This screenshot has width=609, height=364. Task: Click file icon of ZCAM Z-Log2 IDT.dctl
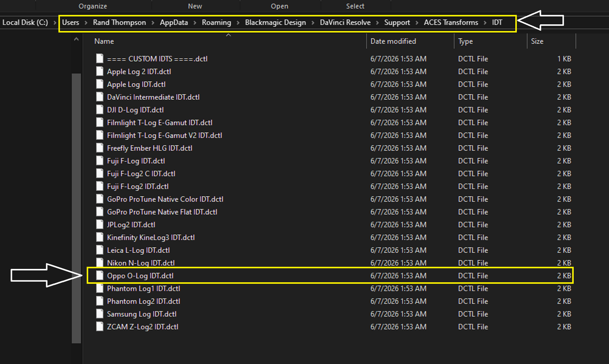click(99, 326)
